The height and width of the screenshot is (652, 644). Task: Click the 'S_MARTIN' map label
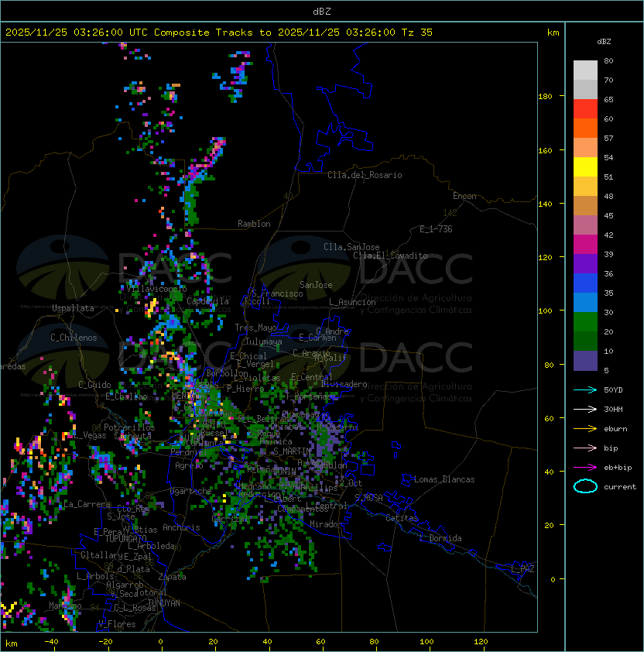293,451
